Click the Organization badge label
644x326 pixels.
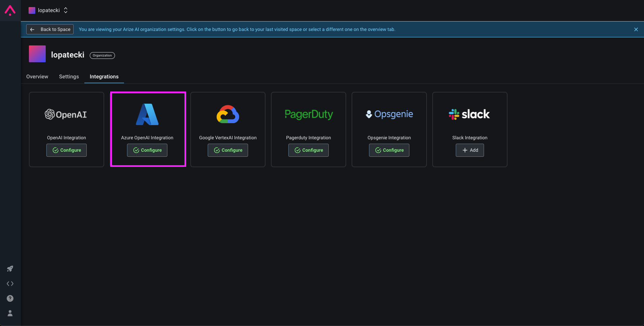coord(102,56)
